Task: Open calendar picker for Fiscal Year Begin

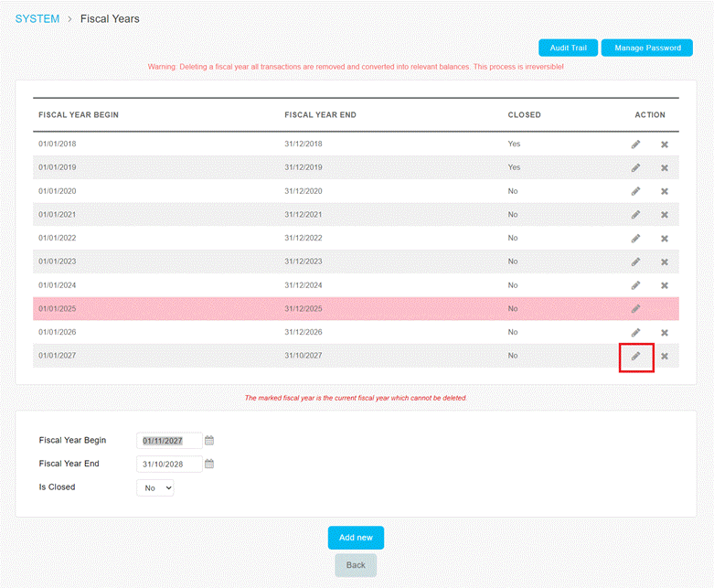Action: tap(209, 441)
